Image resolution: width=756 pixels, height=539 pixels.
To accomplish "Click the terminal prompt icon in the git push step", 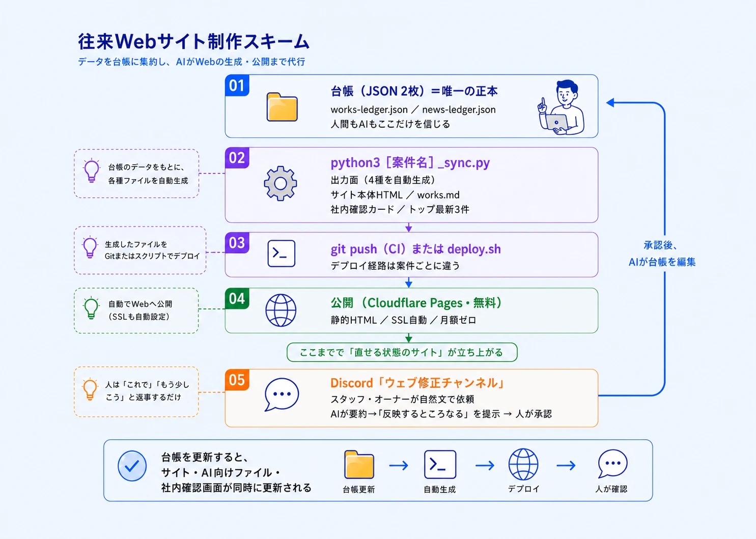I will pyautogui.click(x=282, y=253).
